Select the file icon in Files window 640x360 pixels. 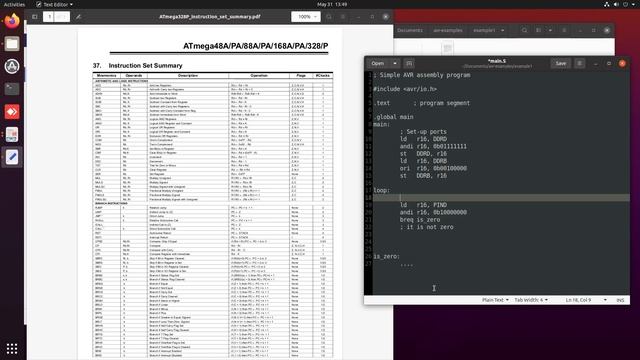447,49
